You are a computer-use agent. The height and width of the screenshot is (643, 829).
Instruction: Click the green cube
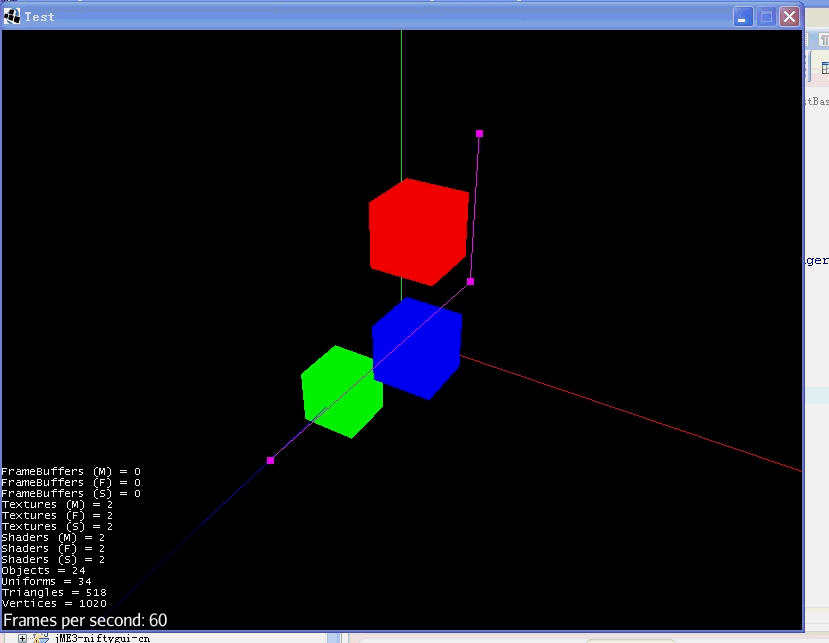tap(342, 391)
